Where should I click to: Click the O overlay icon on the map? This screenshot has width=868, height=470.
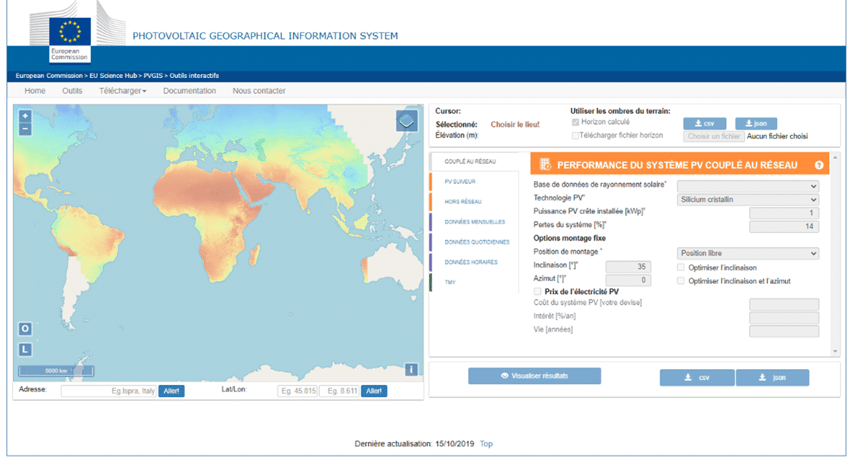click(x=24, y=328)
